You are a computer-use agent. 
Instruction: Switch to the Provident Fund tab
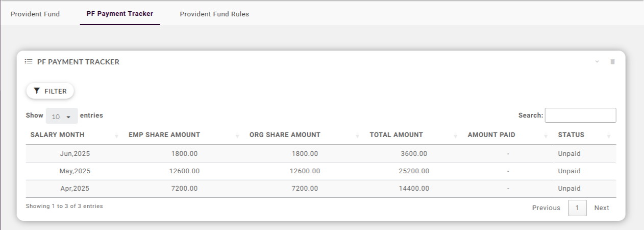click(35, 14)
